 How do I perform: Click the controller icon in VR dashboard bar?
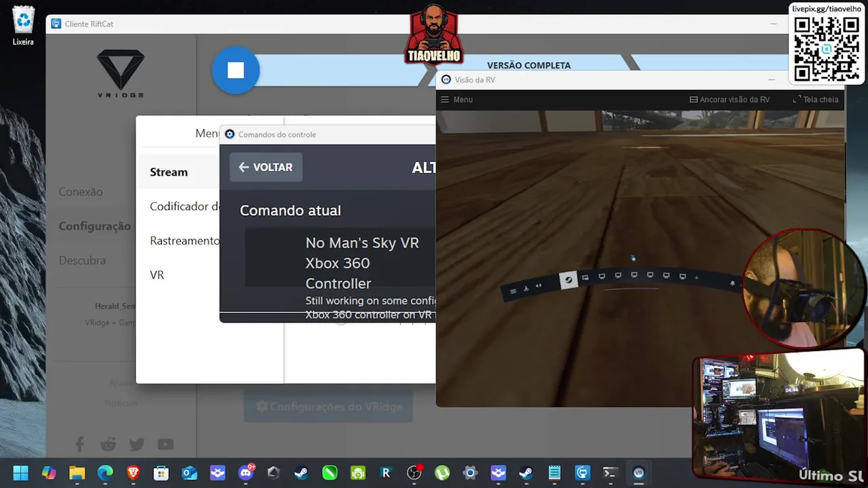[526, 288]
